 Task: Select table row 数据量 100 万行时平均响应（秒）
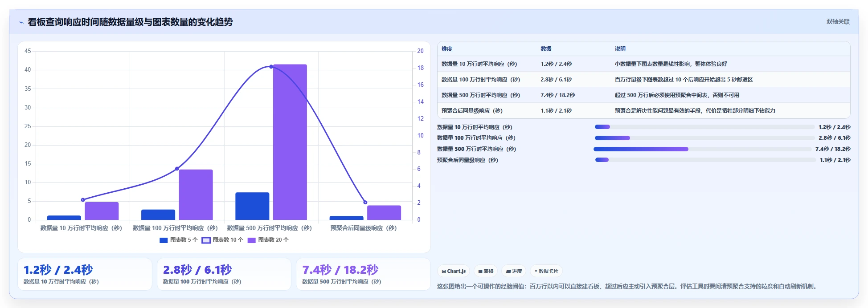click(644, 80)
